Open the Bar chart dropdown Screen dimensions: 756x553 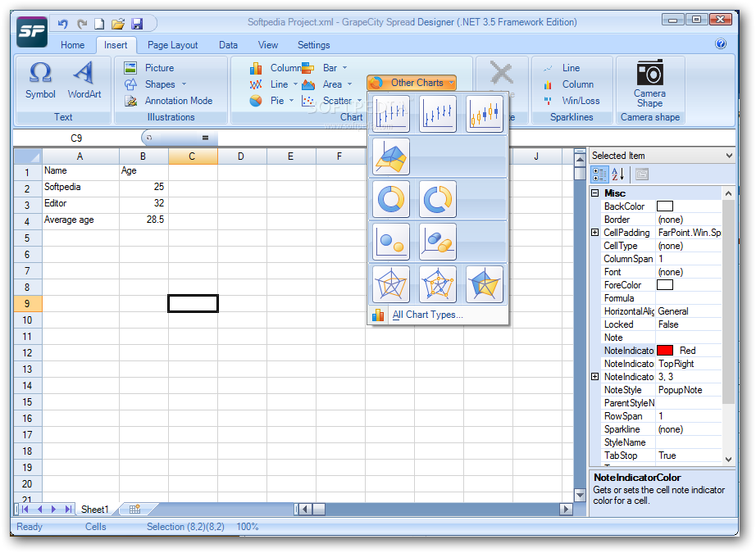[x=344, y=68]
